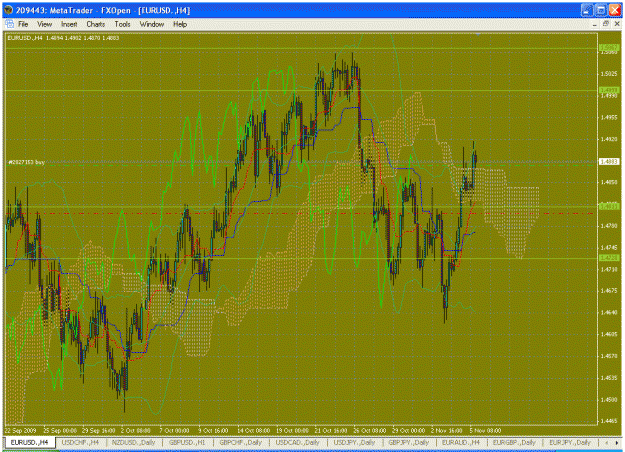
Task: Maximize the MetaTrader application window
Action: 601,10
